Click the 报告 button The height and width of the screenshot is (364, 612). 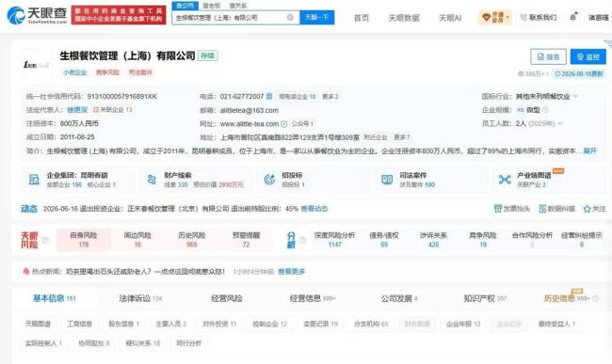pos(548,56)
